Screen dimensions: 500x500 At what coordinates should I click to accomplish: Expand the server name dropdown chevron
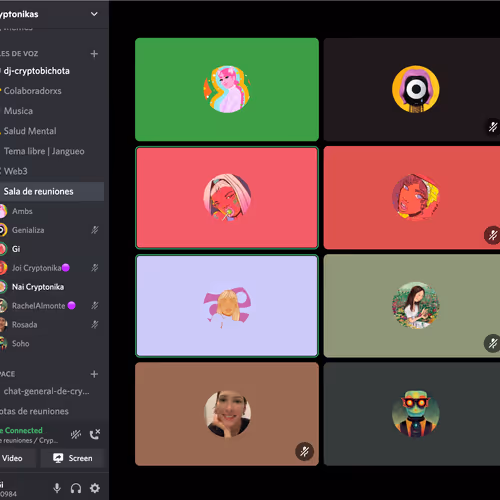pos(94,14)
